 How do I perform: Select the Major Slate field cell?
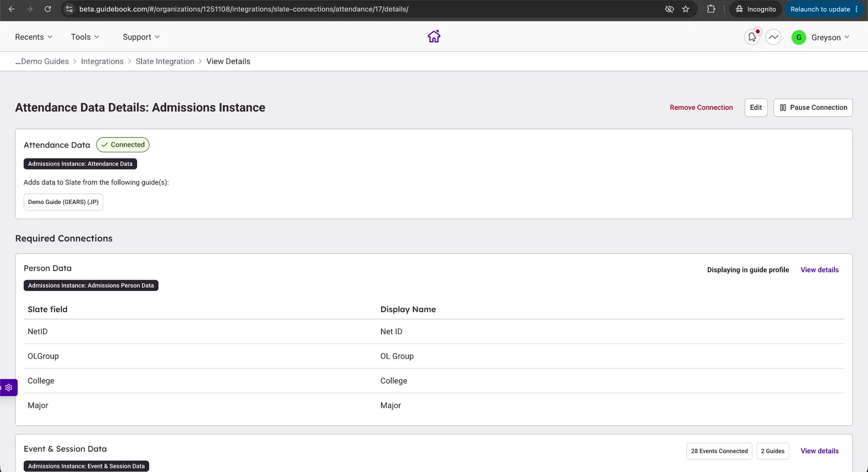[x=38, y=405]
